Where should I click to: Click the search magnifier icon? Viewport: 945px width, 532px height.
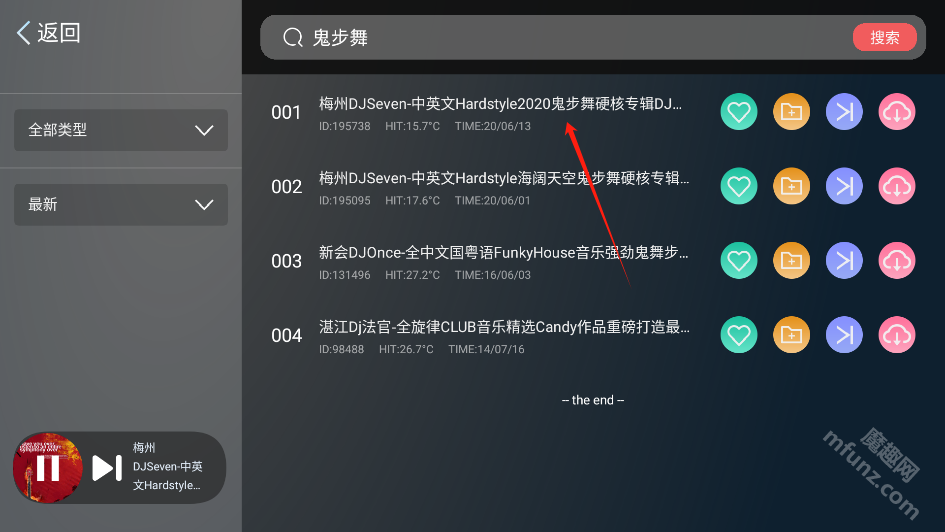coord(293,37)
